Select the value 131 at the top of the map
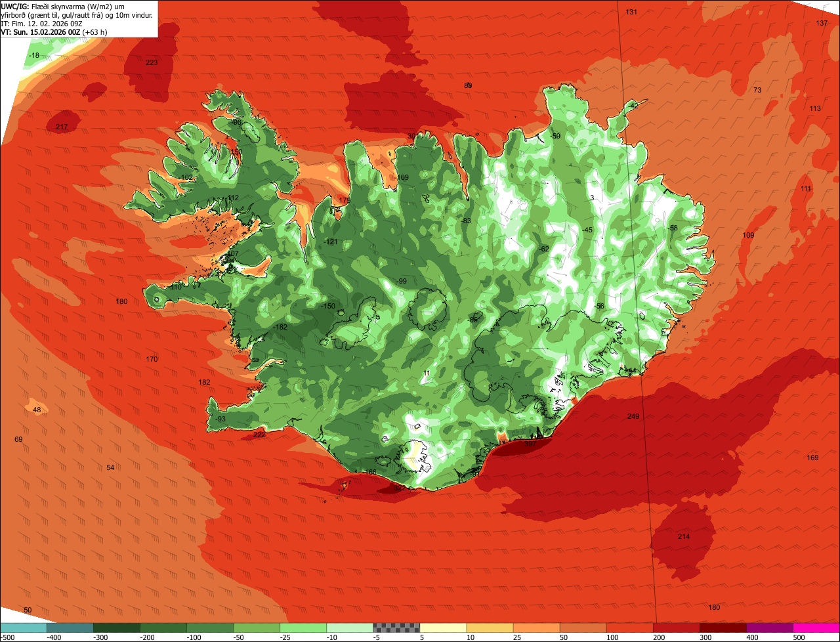The image size is (840, 642). [x=631, y=12]
